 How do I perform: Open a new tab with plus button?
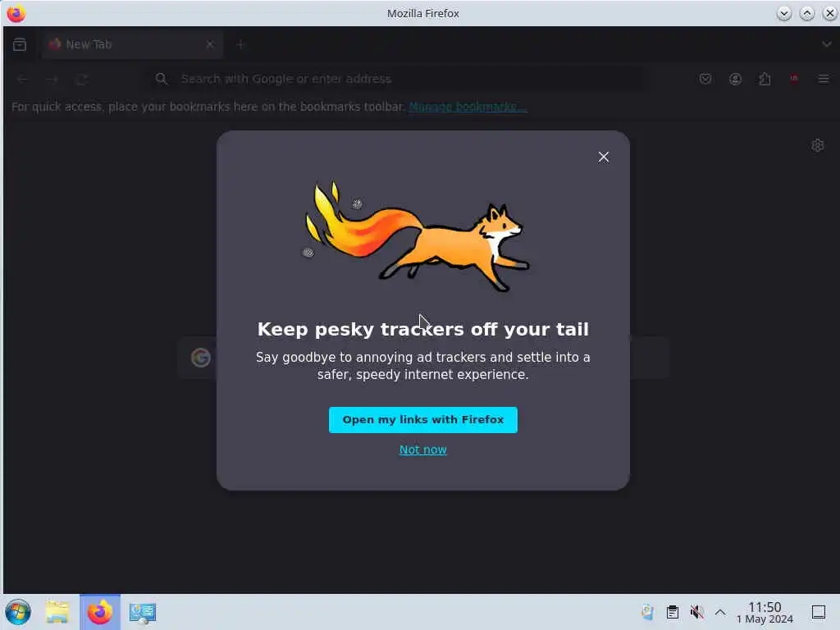click(240, 44)
